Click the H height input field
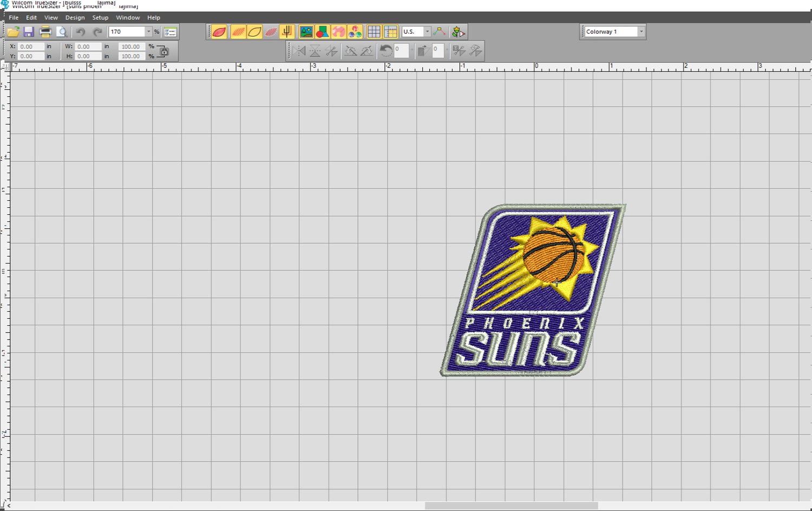The width and height of the screenshot is (812, 511). pyautogui.click(x=88, y=56)
